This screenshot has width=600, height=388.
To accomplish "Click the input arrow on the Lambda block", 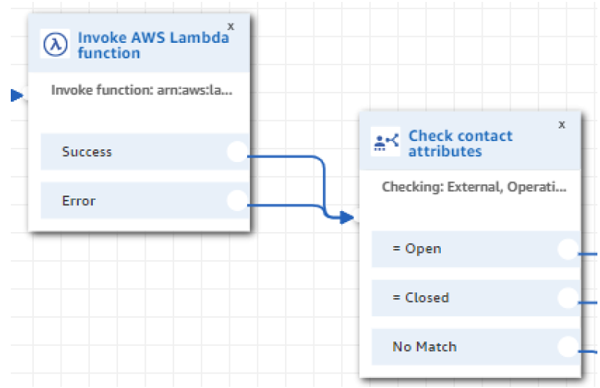I will click(x=17, y=95).
